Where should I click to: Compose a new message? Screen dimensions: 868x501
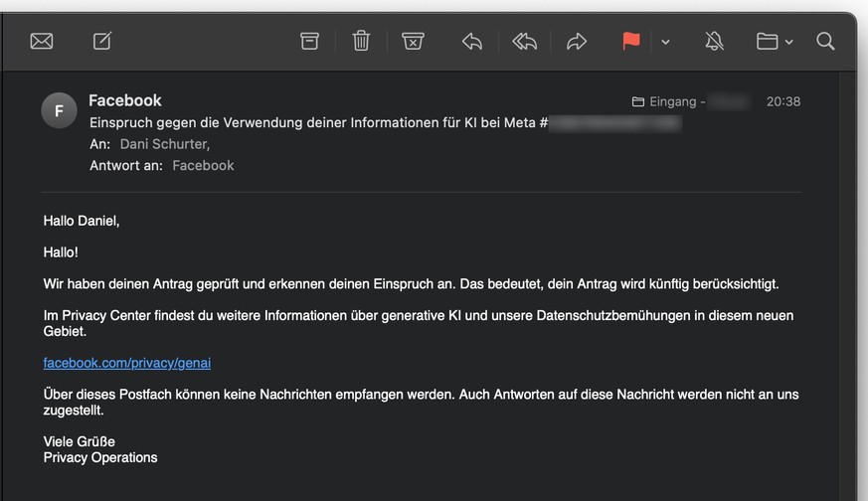102,41
